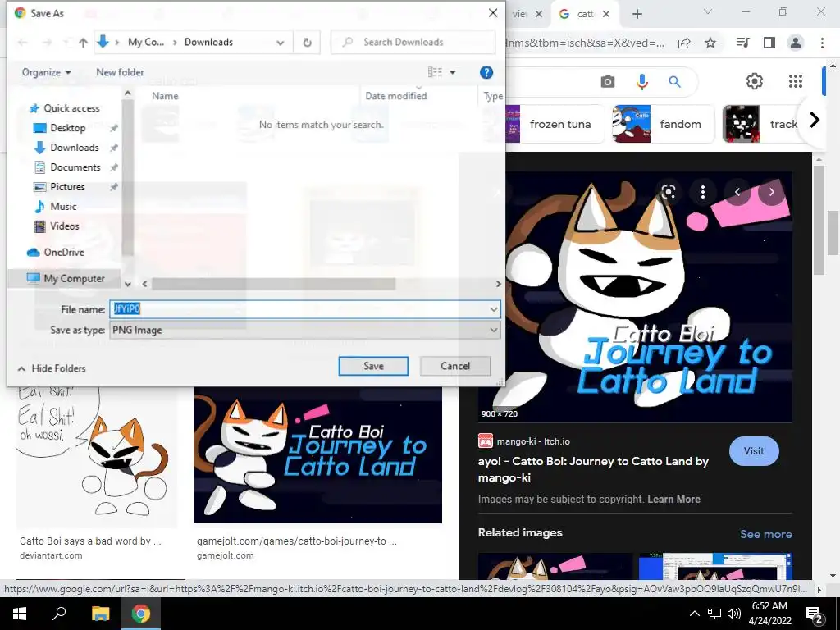Select My Computer in navigation pane
Viewport: 840px width, 630px height.
click(66, 279)
